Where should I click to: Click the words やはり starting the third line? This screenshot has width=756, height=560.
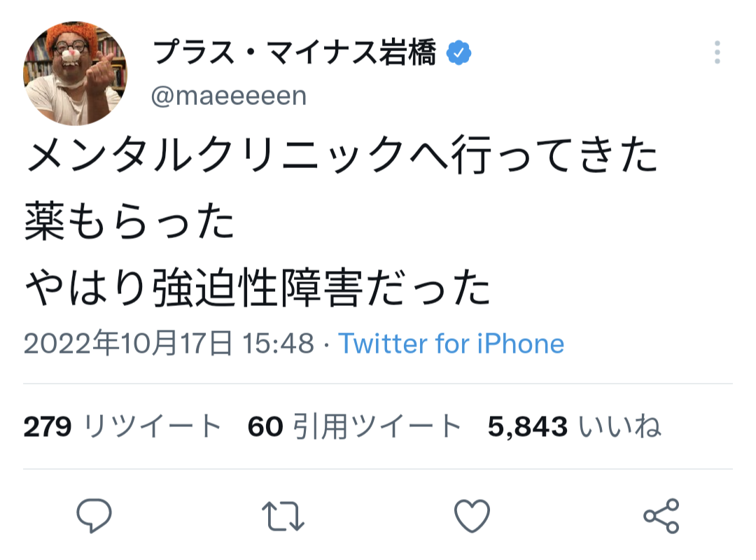point(86,288)
